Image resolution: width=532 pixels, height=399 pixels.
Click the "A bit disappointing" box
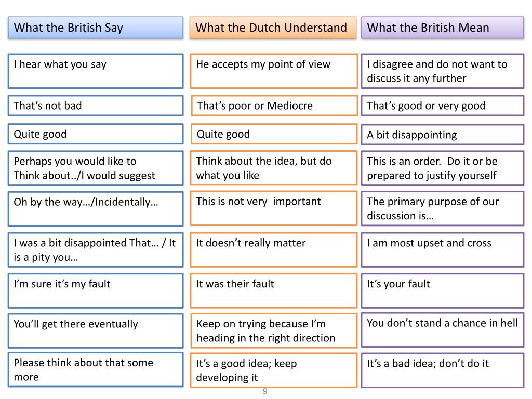point(443,135)
